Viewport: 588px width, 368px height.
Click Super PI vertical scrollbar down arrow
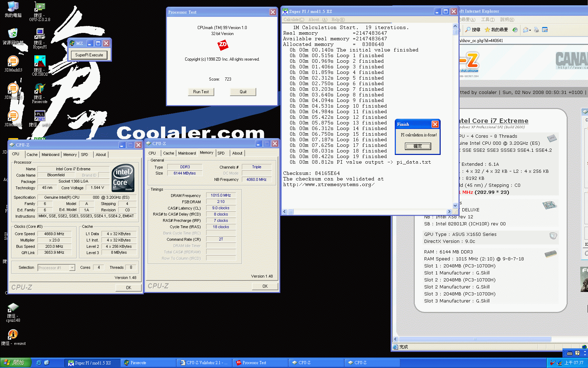(455, 206)
